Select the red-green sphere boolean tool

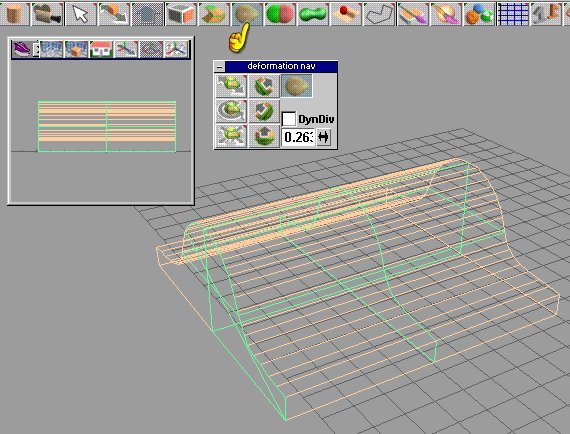(x=280, y=14)
